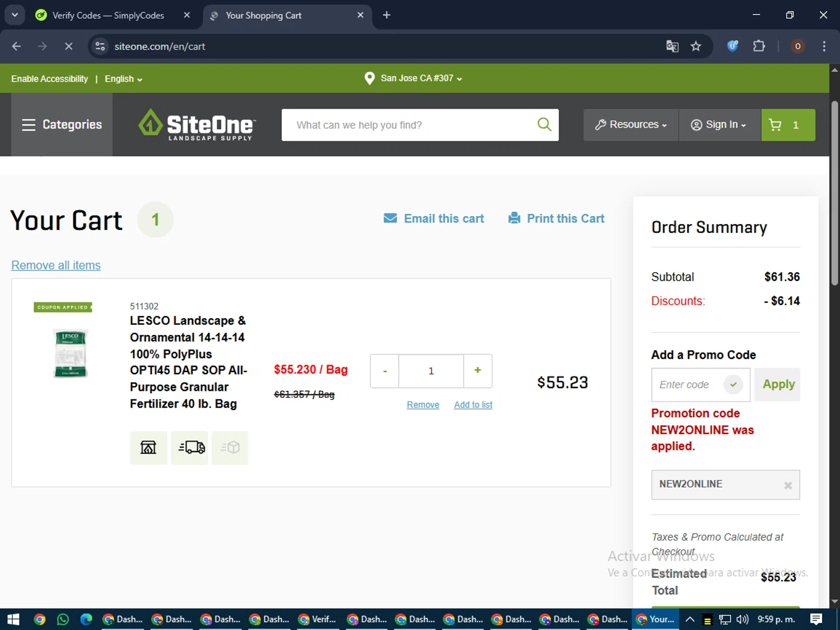840x630 pixels.
Task: Open Chrome's three-dot menu
Action: click(x=824, y=46)
